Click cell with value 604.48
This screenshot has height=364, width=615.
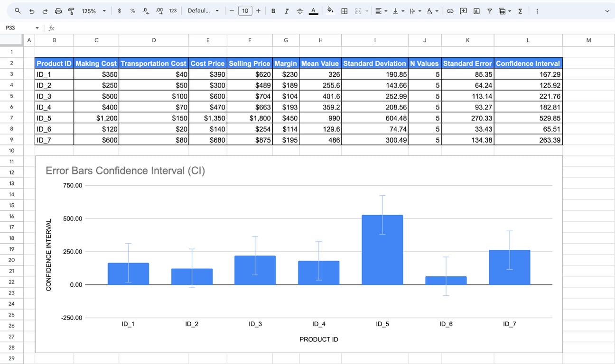pyautogui.click(x=375, y=118)
